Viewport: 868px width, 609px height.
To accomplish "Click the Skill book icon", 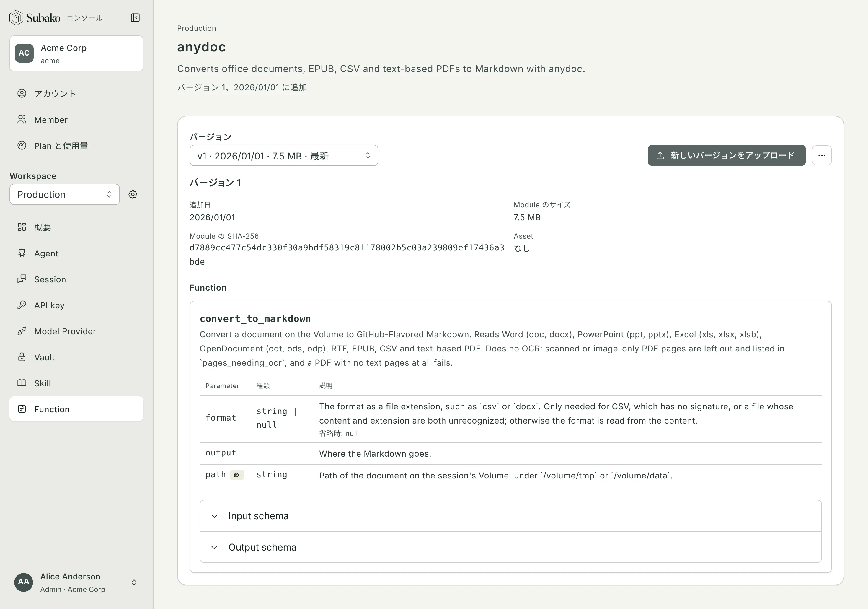I will point(22,383).
